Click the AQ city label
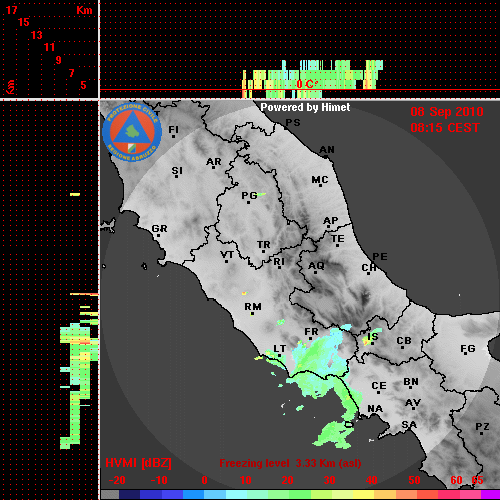This screenshot has width=500, height=500. point(316,266)
